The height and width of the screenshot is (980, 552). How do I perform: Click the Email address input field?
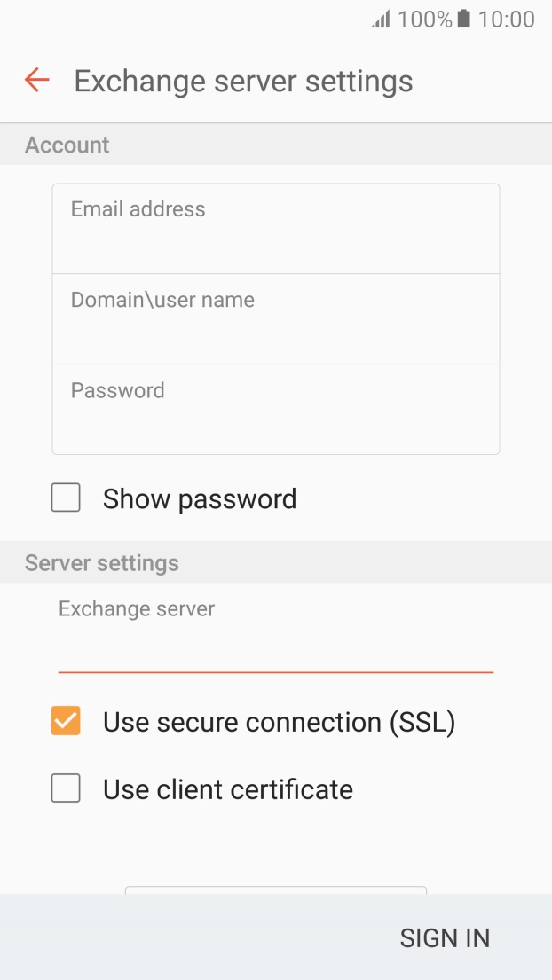(275, 227)
